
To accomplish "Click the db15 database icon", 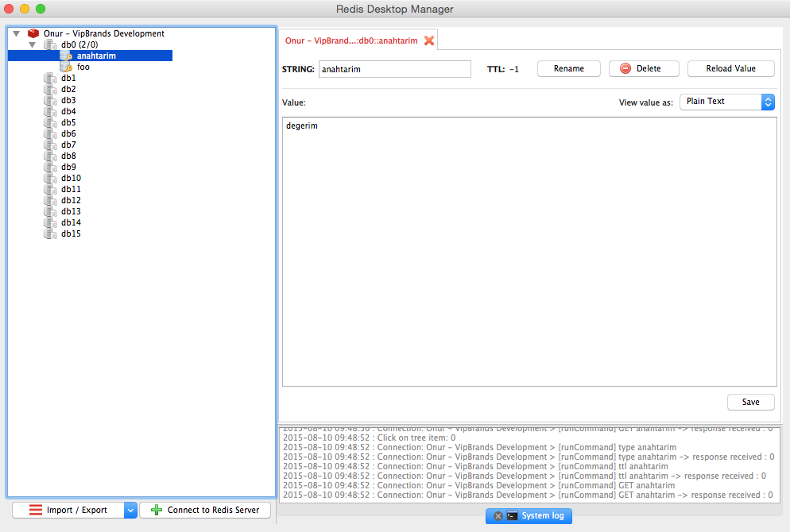I will pyautogui.click(x=50, y=233).
